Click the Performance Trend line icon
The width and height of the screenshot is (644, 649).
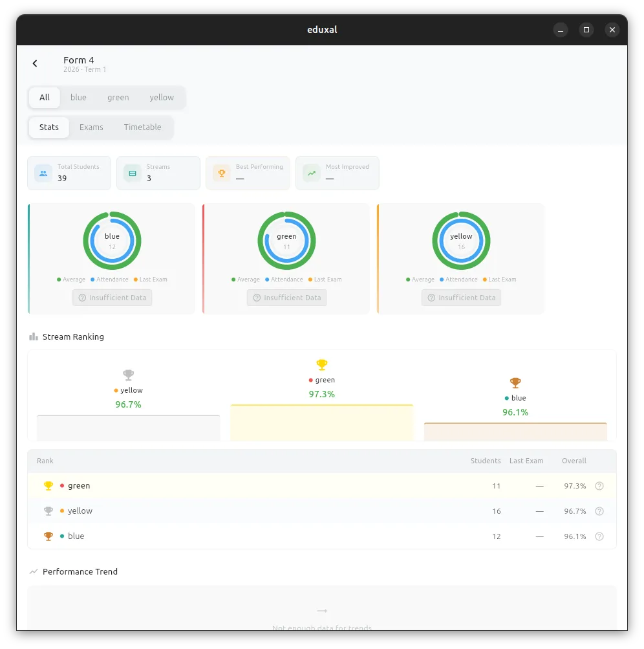(x=33, y=571)
